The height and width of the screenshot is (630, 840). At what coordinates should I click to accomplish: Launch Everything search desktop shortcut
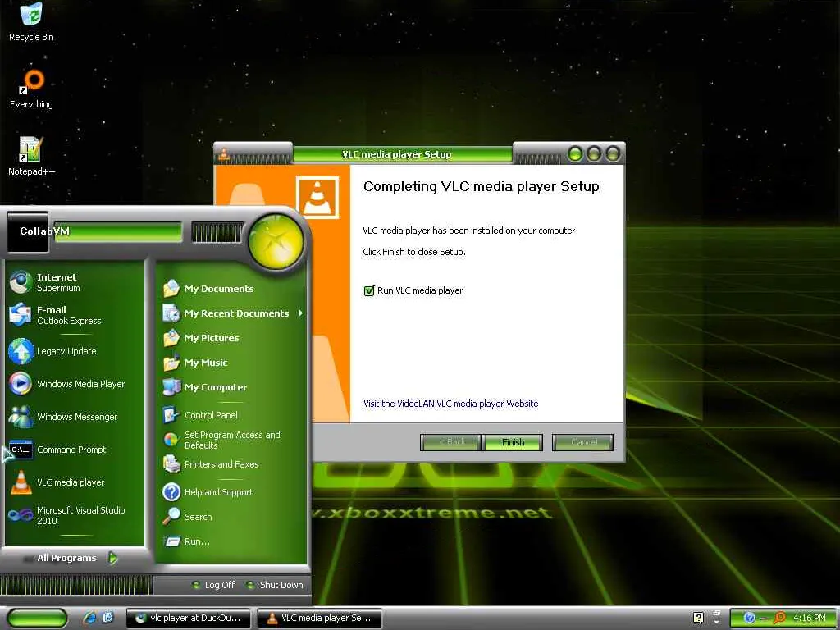pyautogui.click(x=32, y=89)
